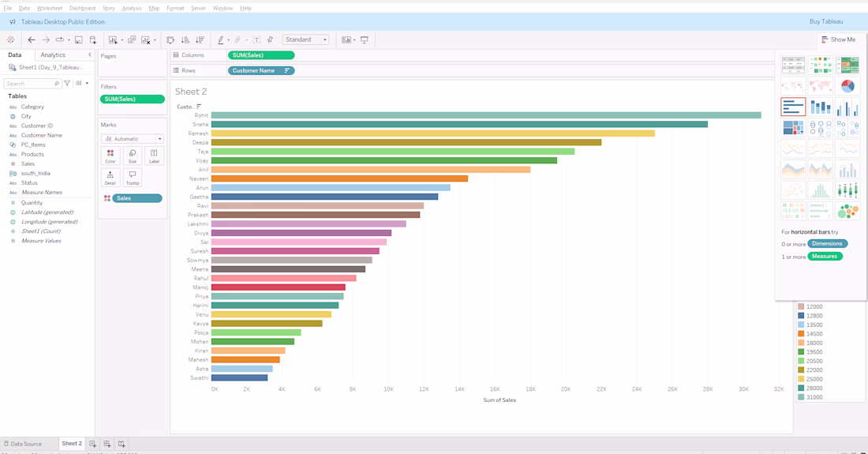The width and height of the screenshot is (868, 454).
Task: Switch to the Analytics tab
Action: point(53,54)
